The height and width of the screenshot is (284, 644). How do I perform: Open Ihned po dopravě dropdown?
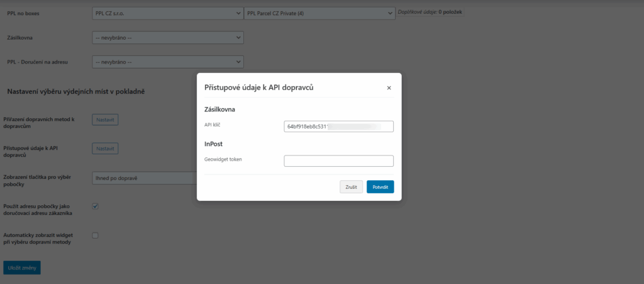pos(144,178)
